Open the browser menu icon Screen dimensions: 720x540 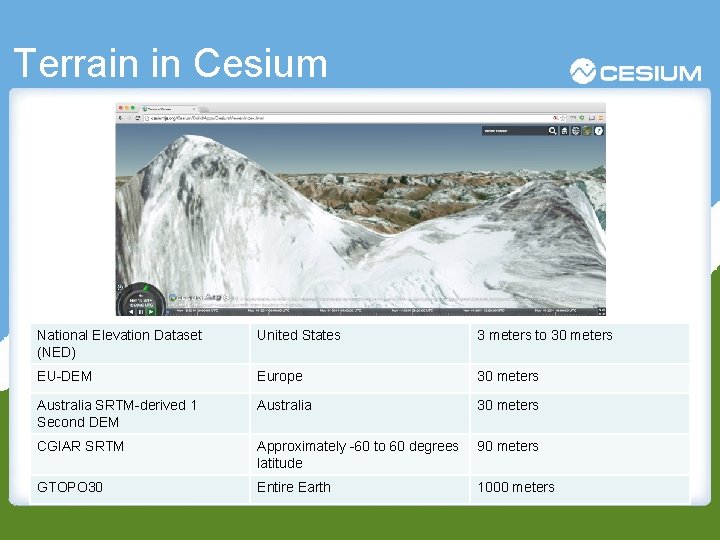pos(601,118)
